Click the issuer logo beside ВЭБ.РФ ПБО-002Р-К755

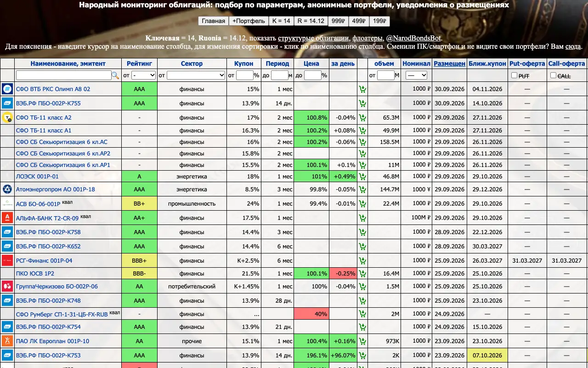(7, 103)
